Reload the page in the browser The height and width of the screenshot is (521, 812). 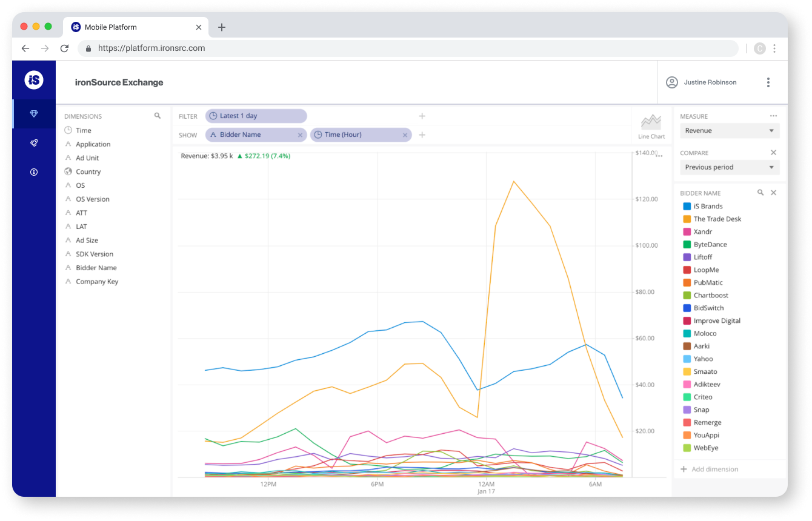click(x=64, y=48)
